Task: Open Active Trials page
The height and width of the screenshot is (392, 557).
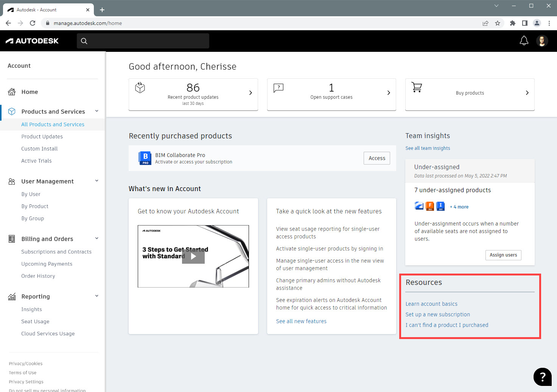Action: click(x=36, y=161)
